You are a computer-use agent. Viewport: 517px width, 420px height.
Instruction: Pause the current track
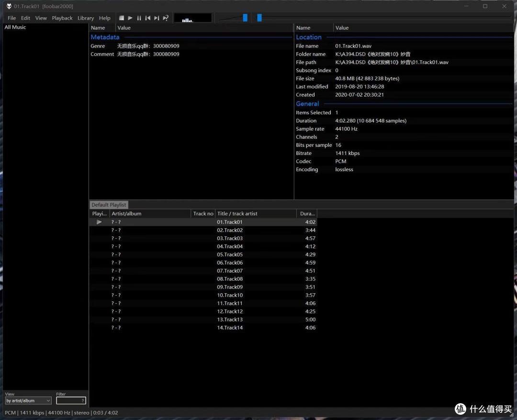tap(139, 18)
